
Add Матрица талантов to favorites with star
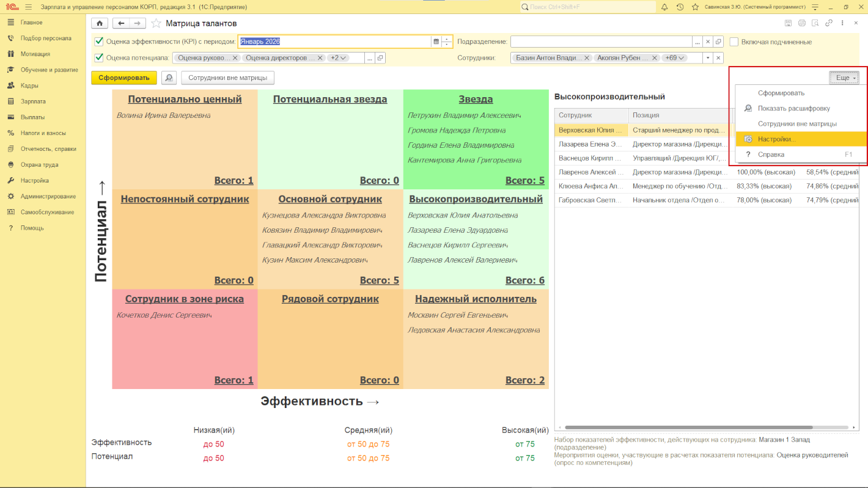pyautogui.click(x=156, y=23)
